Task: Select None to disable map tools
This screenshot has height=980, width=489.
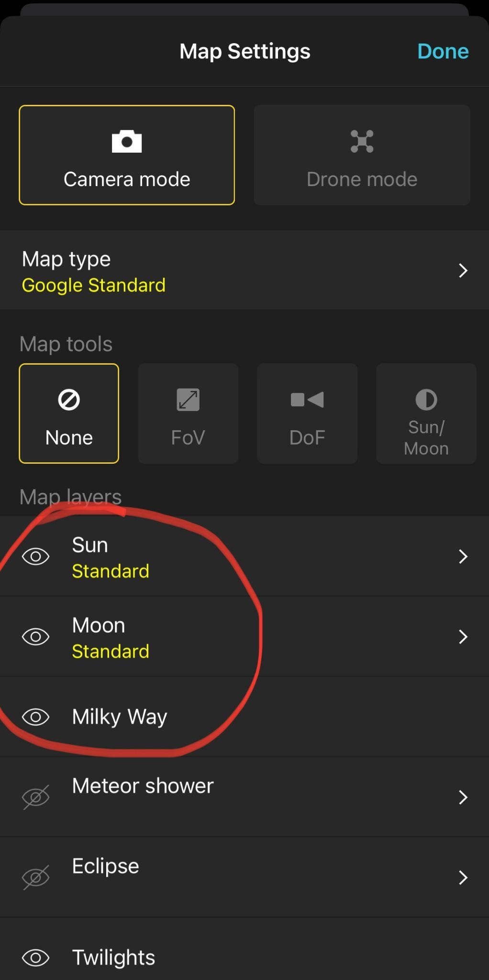Action: point(68,413)
